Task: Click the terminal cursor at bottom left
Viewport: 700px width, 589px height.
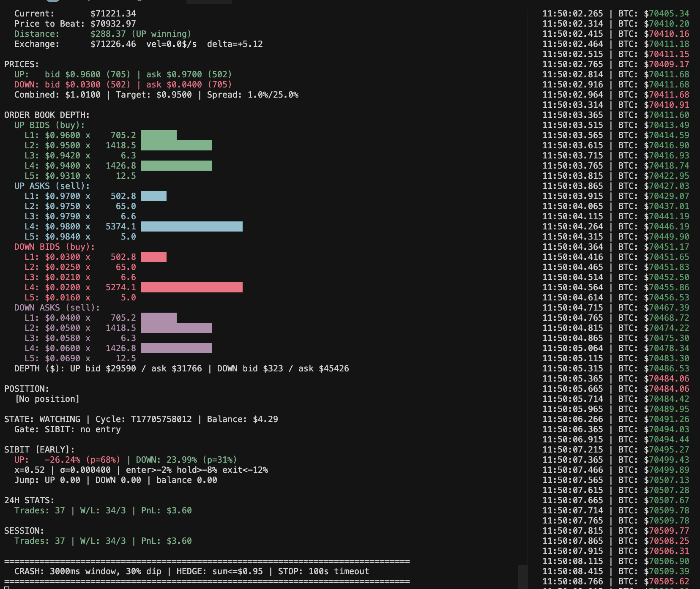Action: [7, 587]
